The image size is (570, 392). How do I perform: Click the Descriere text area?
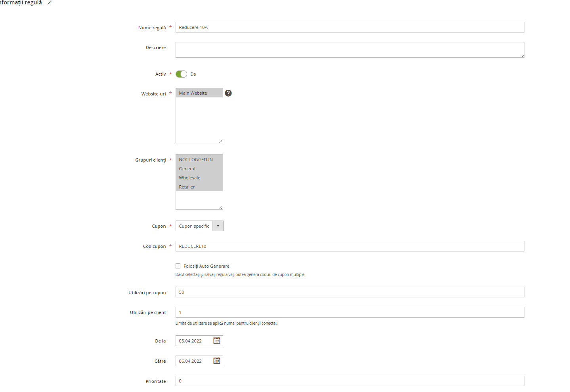(x=350, y=50)
